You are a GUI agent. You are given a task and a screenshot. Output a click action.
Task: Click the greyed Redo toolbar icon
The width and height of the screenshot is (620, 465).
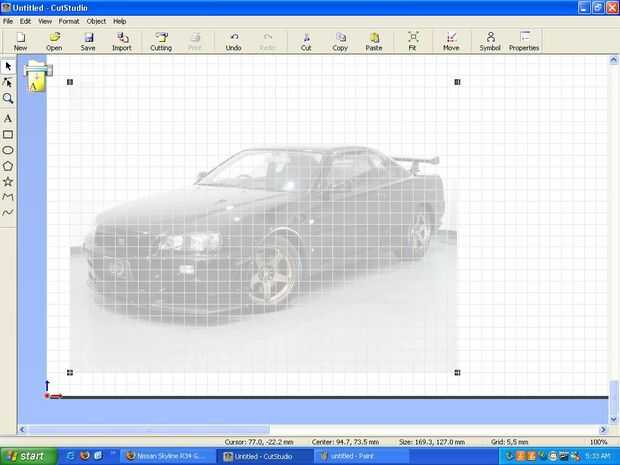268,41
